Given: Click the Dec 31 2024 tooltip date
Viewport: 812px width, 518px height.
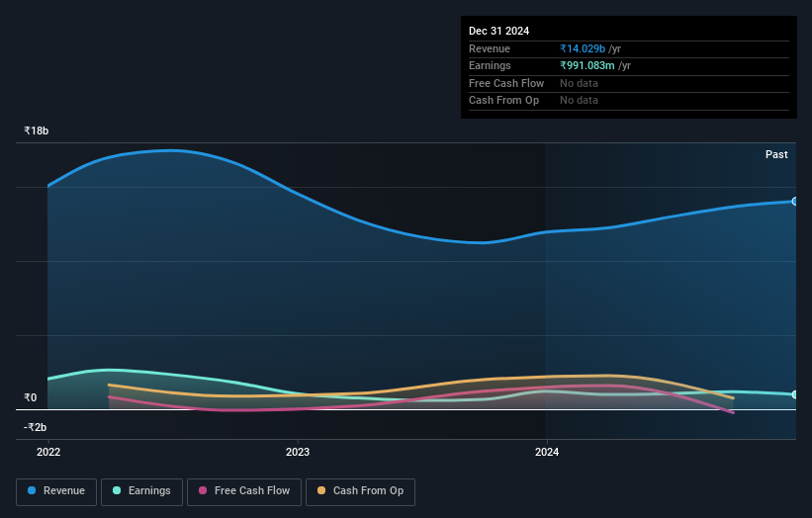Looking at the screenshot, I should click(499, 31).
